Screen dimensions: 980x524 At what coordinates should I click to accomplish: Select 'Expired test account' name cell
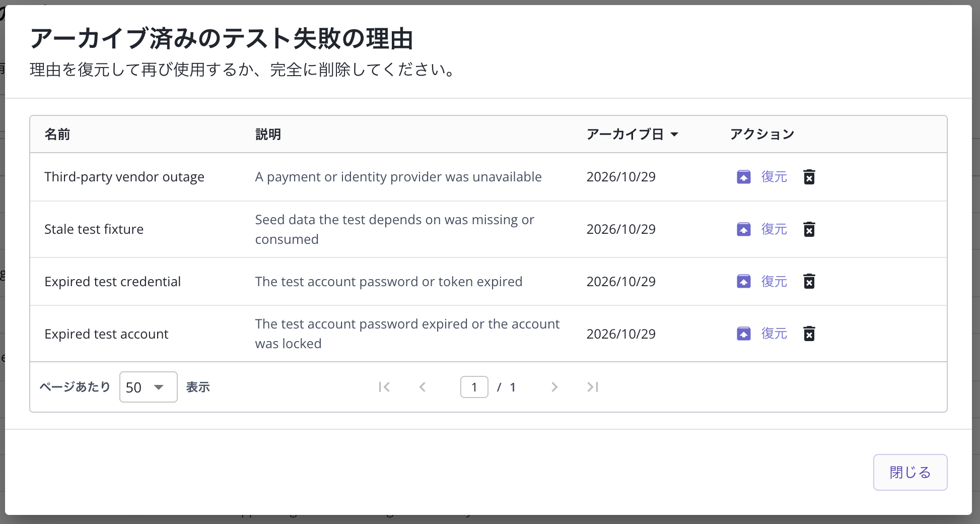pyautogui.click(x=106, y=334)
